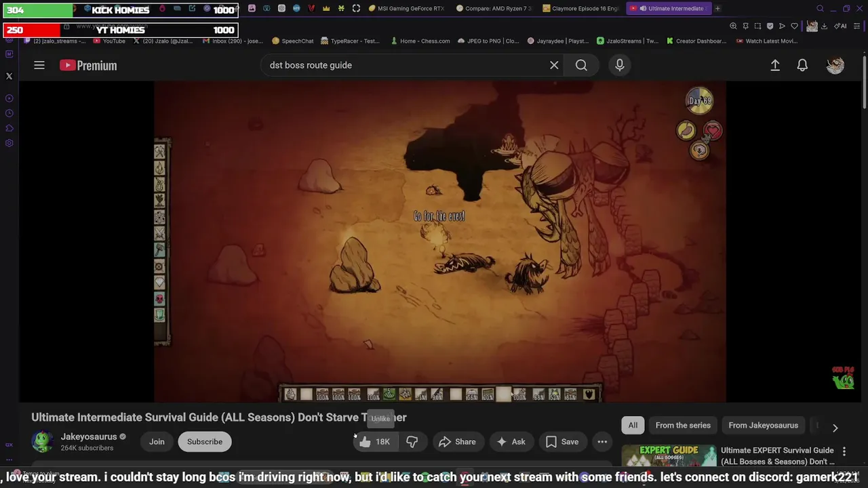868x488 pixels.
Task: Open Ultimate EXPERT Survival Guide title
Action: [777, 455]
